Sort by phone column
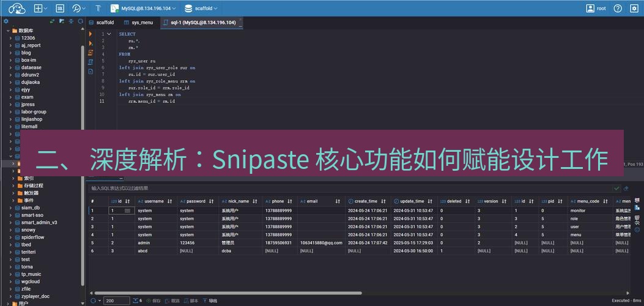The width and height of the screenshot is (644, 306). [x=289, y=201]
